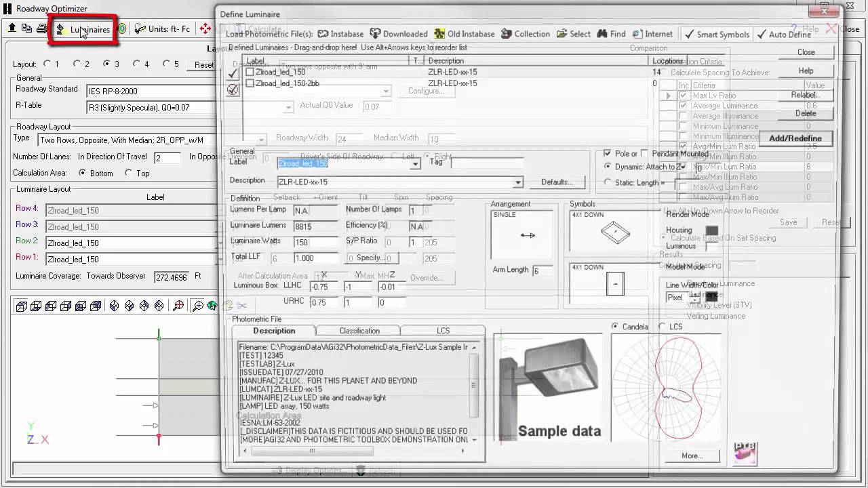Screen dimensions: 868x488
Task: Click the red four-way arrows icon
Action: pos(205,28)
